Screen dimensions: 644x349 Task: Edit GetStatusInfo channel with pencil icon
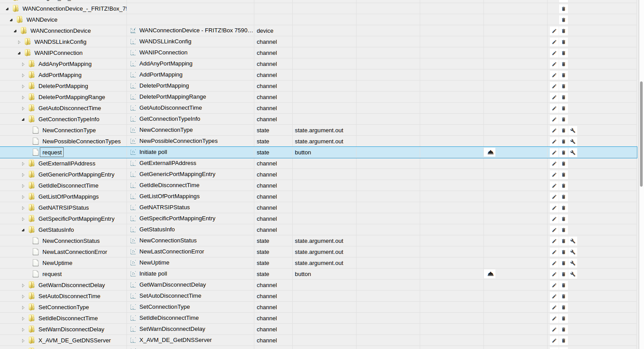click(554, 230)
